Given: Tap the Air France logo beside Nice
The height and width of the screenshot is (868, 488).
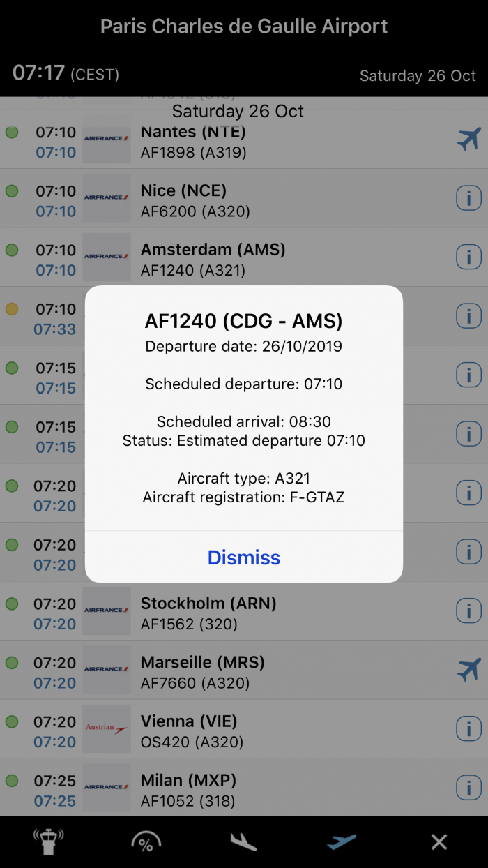Looking at the screenshot, I should 107,199.
